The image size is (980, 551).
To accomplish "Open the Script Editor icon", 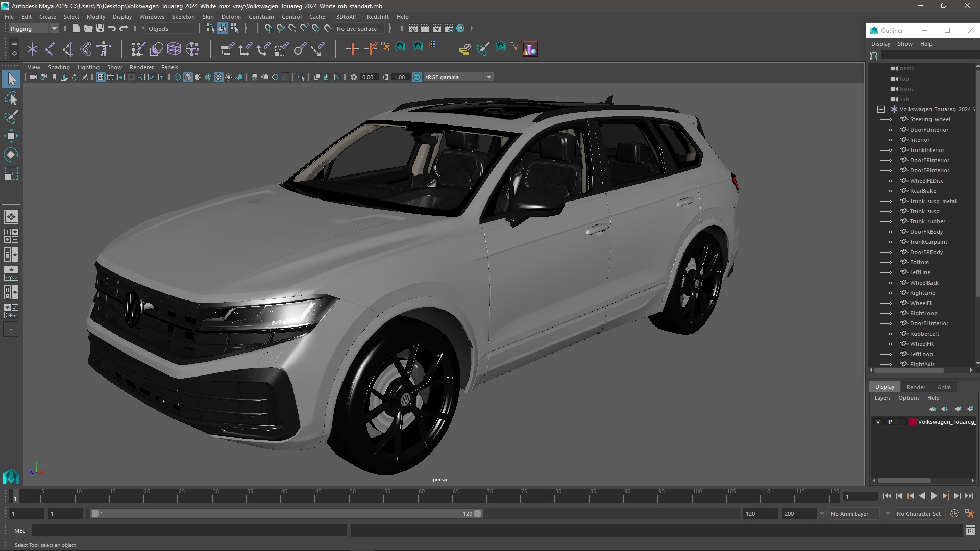I will pos(970,531).
